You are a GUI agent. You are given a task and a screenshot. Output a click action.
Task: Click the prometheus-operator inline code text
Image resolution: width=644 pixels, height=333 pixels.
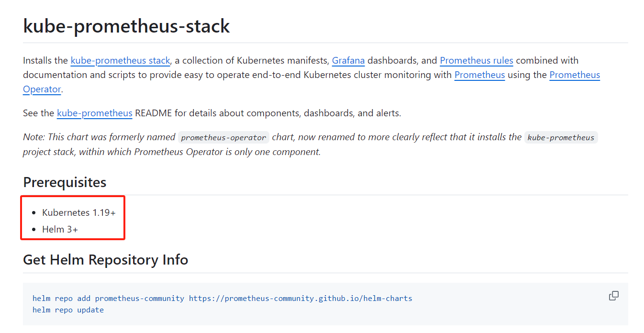click(x=223, y=138)
